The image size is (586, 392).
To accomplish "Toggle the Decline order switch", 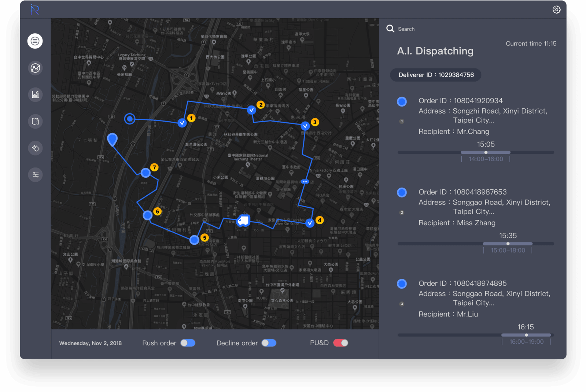I will pyautogui.click(x=269, y=343).
